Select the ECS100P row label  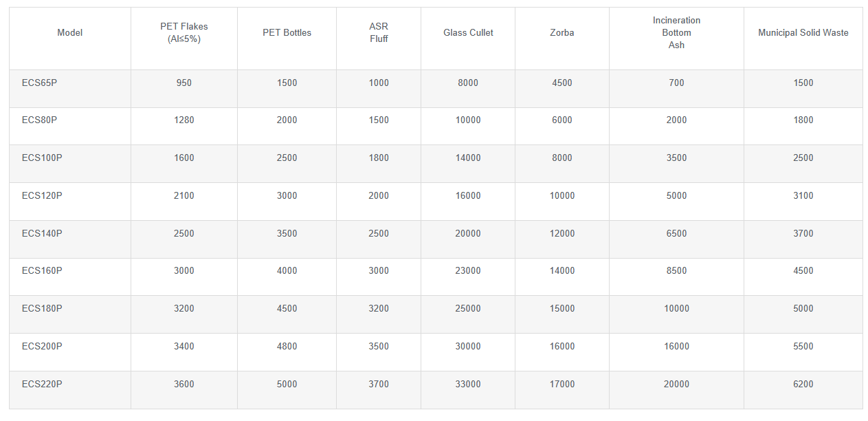click(42, 158)
